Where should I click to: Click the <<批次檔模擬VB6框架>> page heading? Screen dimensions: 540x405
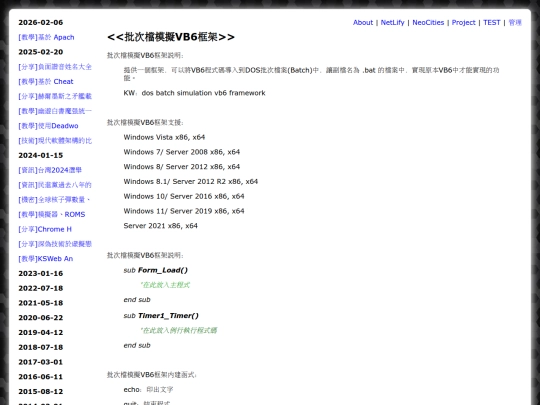(x=171, y=37)
